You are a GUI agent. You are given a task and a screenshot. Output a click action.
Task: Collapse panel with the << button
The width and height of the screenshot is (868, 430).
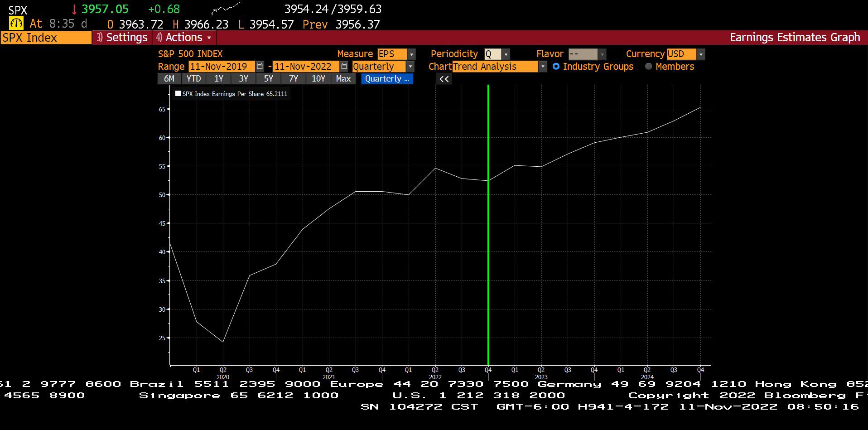pos(444,79)
